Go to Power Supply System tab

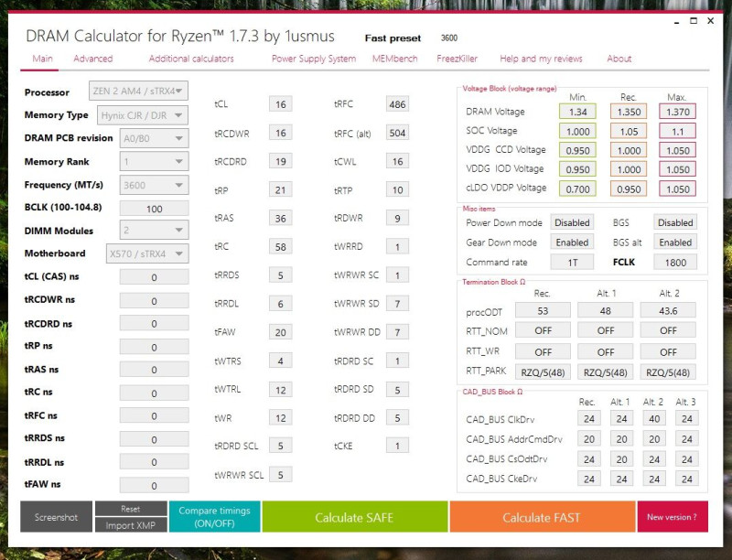[314, 59]
